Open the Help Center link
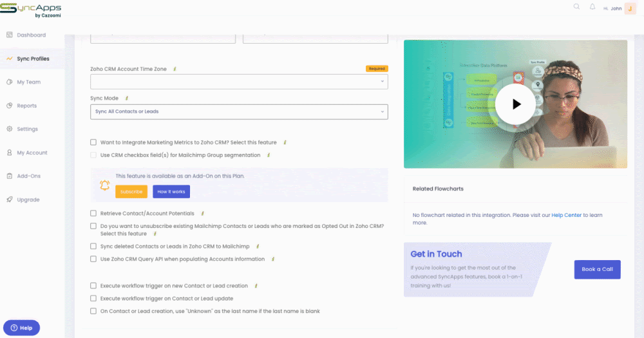644x338 pixels. pyautogui.click(x=566, y=215)
